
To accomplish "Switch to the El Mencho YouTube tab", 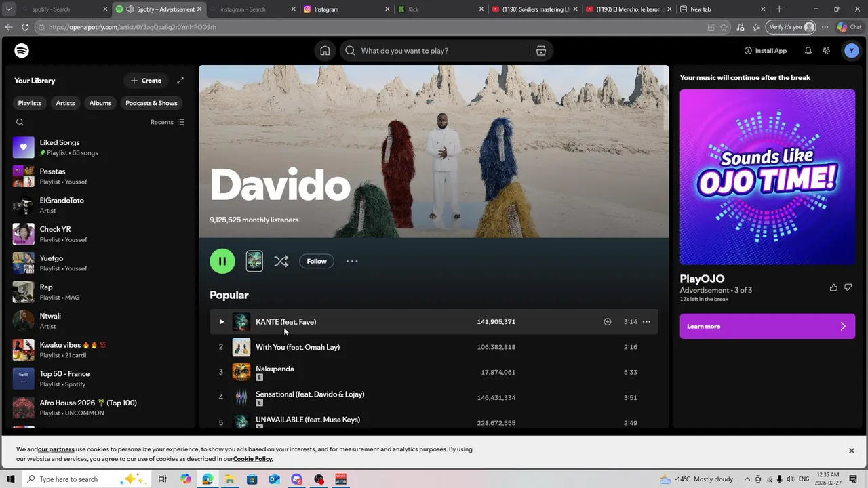I will coord(629,9).
